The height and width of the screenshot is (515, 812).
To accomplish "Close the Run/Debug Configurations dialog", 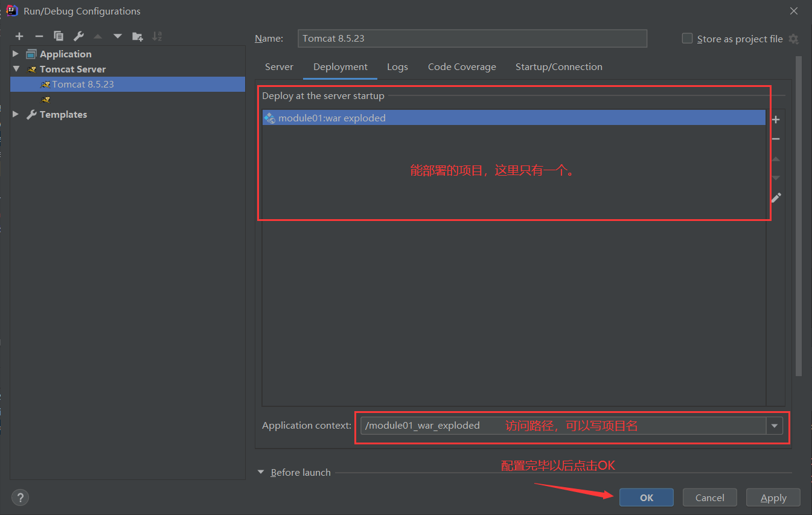I will point(793,11).
